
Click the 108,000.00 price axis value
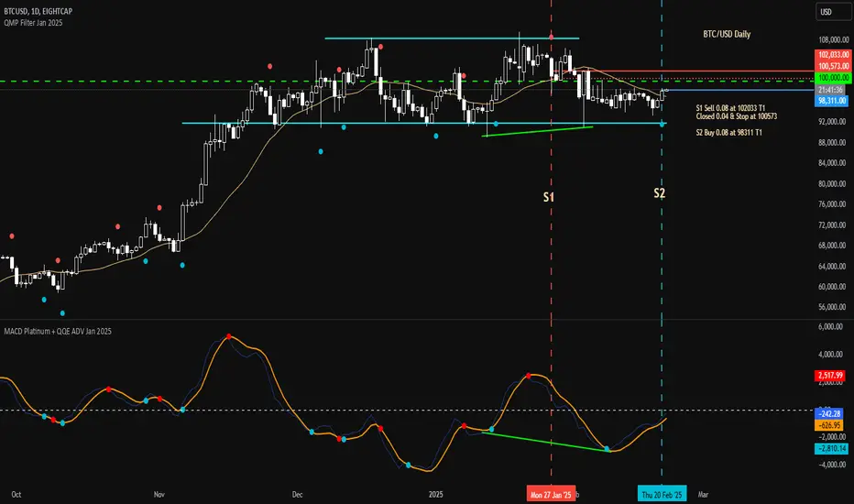[x=833, y=39]
